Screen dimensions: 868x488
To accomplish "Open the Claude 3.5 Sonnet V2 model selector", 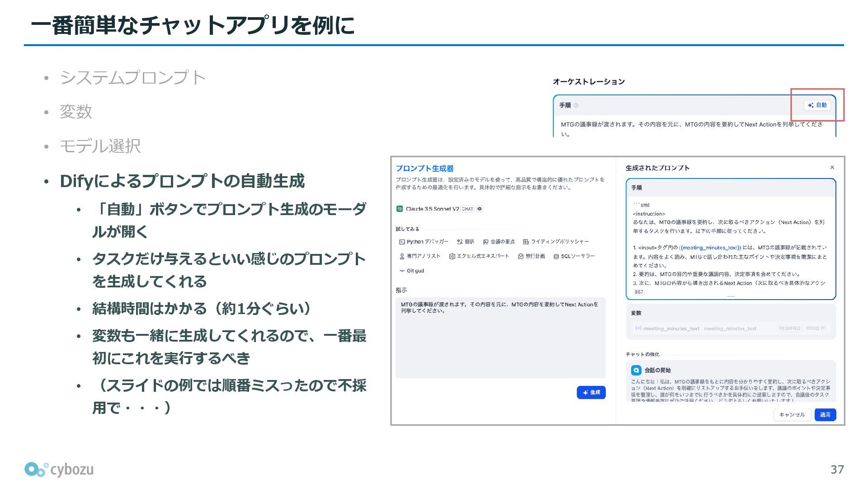I will point(439,209).
